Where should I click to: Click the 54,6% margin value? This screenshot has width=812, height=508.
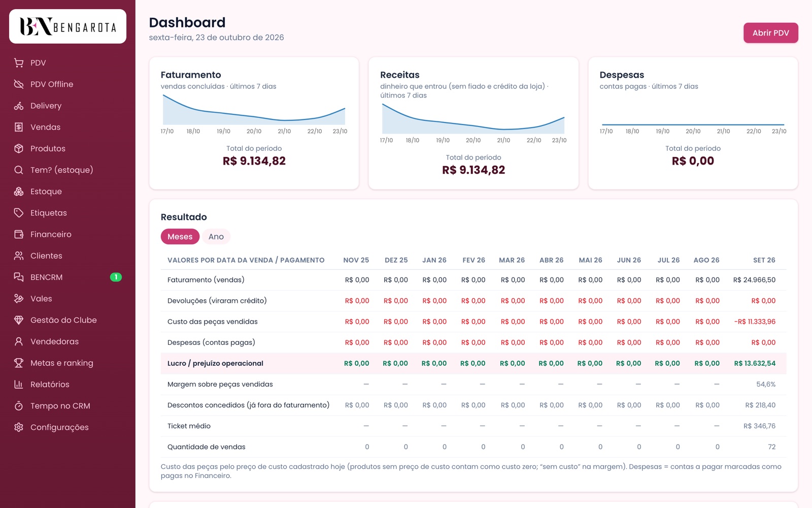766,385
